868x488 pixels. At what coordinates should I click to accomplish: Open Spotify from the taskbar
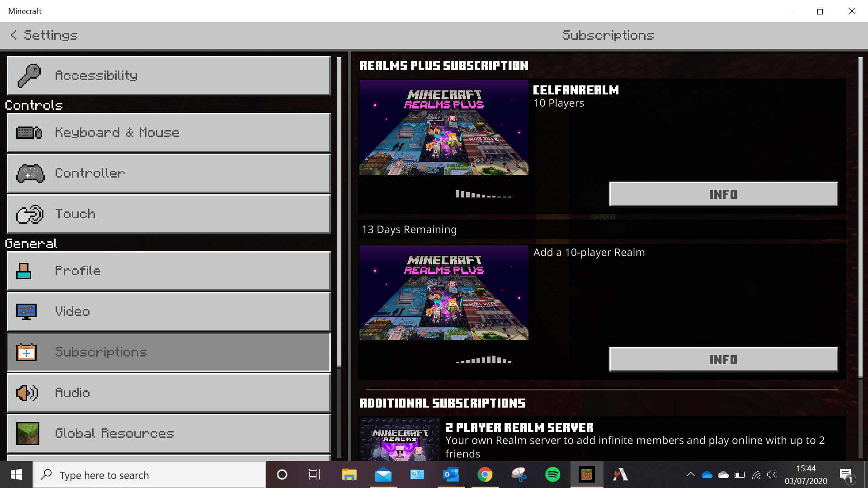click(x=552, y=474)
